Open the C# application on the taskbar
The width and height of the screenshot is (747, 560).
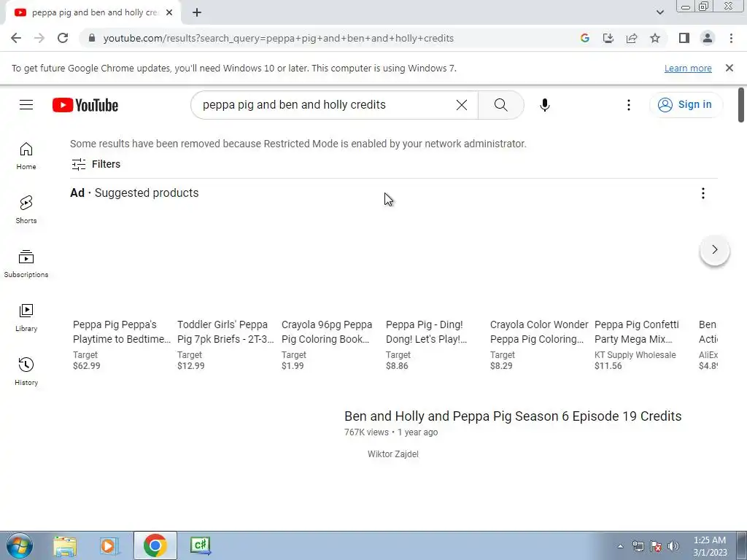(x=200, y=545)
